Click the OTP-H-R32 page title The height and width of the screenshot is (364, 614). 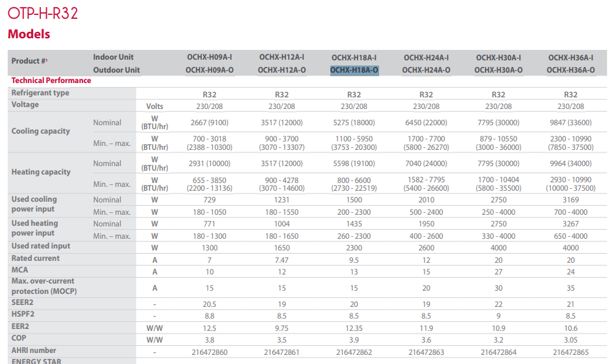pyautogui.click(x=42, y=13)
